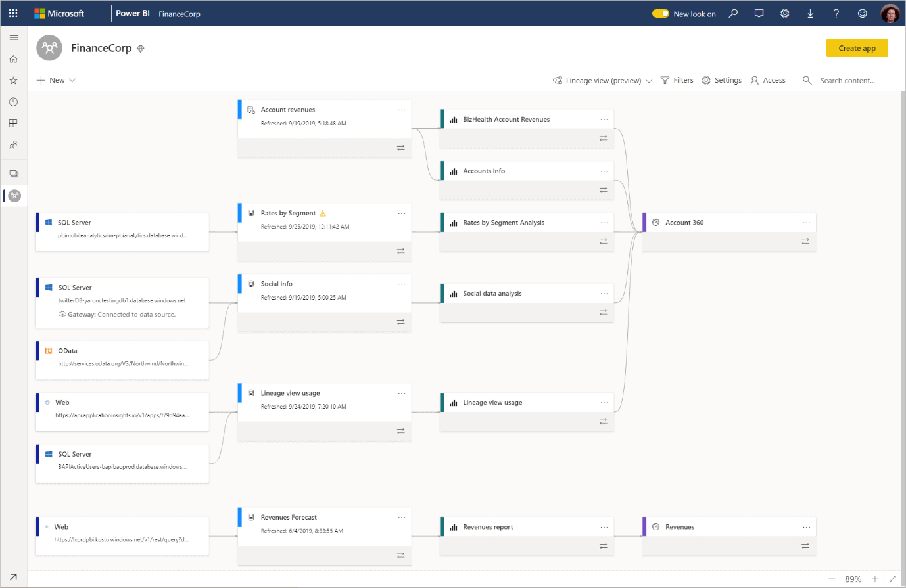The width and height of the screenshot is (906, 588).
Task: Go to Home in the sidebar
Action: (x=13, y=59)
